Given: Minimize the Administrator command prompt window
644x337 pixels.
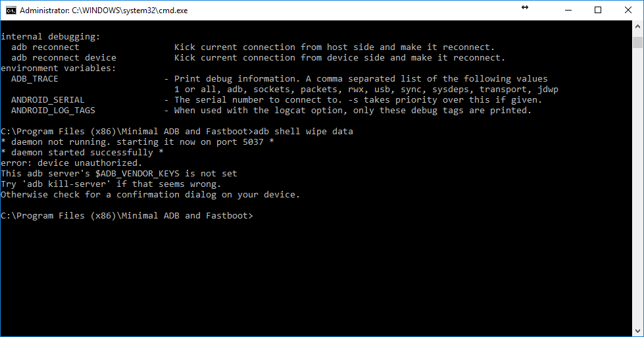Looking at the screenshot, I should pos(568,11).
